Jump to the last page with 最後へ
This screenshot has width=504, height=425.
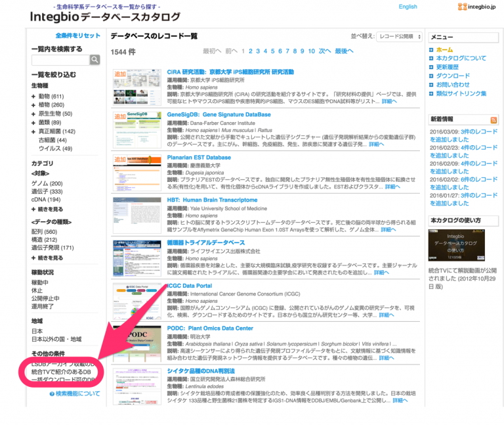pyautogui.click(x=344, y=51)
